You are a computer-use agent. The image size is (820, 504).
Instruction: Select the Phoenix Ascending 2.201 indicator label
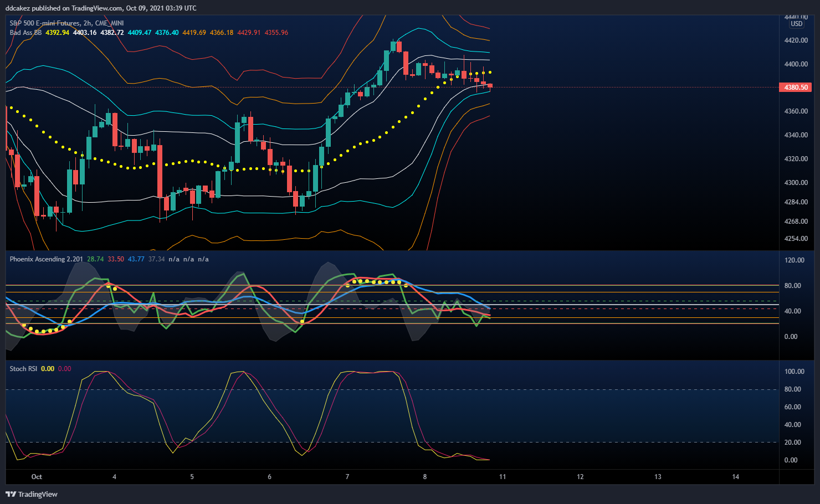click(47, 259)
